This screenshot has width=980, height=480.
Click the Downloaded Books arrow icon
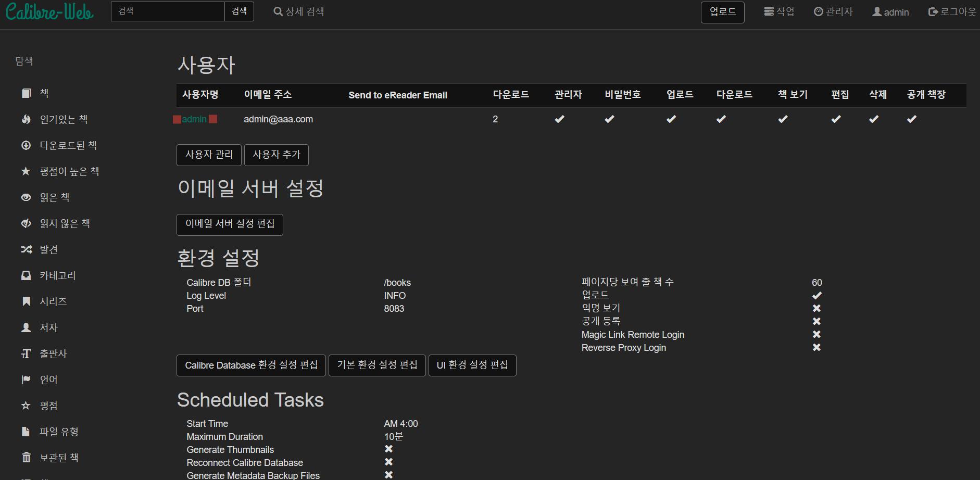(x=26, y=145)
